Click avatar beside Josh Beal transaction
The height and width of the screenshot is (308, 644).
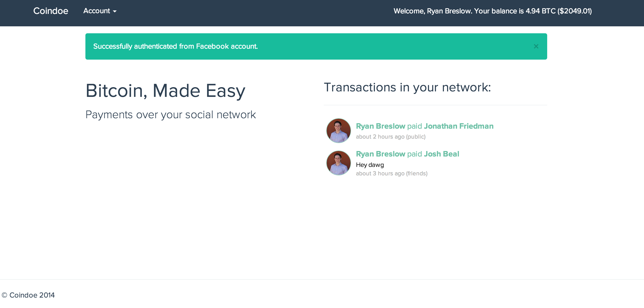338,163
